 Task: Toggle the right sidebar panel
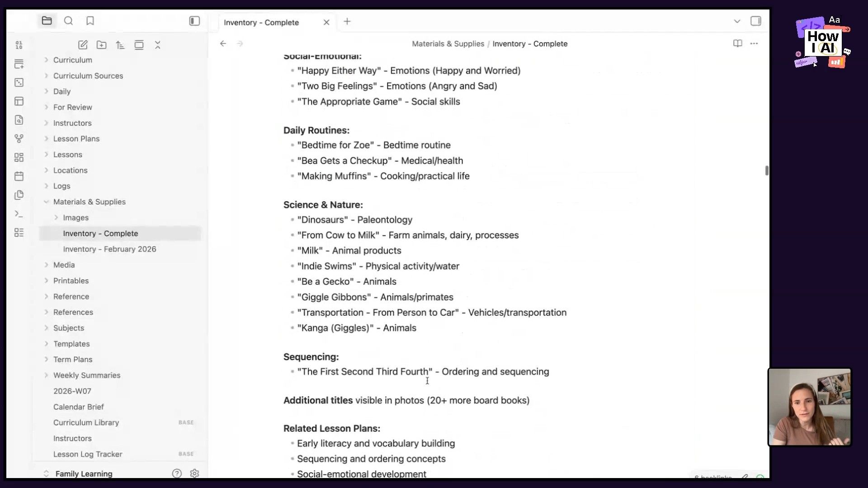pos(755,21)
